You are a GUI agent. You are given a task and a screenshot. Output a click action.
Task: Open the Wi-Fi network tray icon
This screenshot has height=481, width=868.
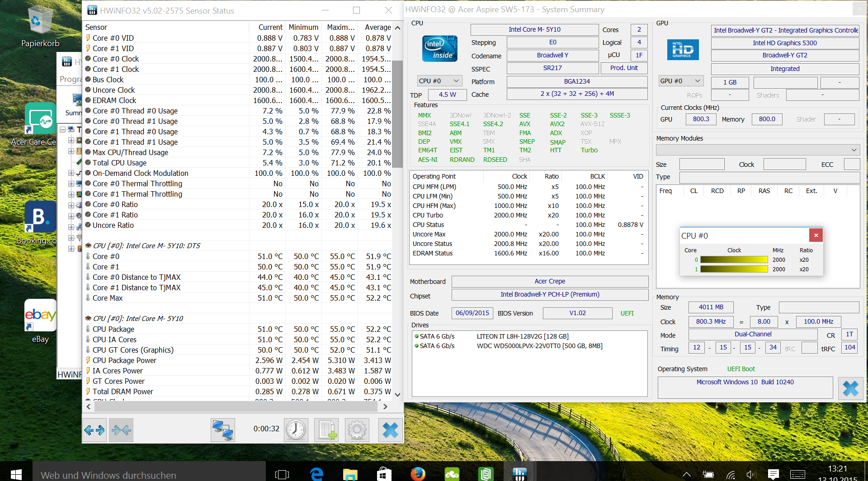click(731, 475)
